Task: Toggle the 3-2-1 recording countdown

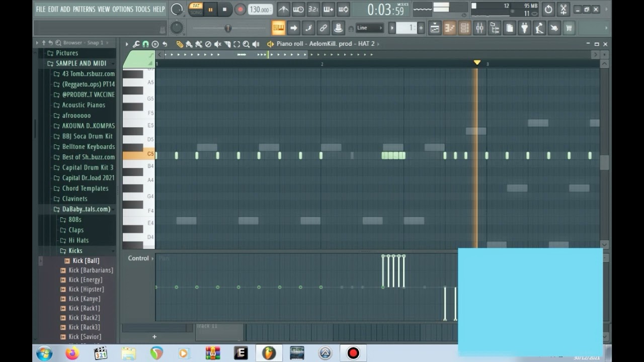Action: tap(313, 9)
